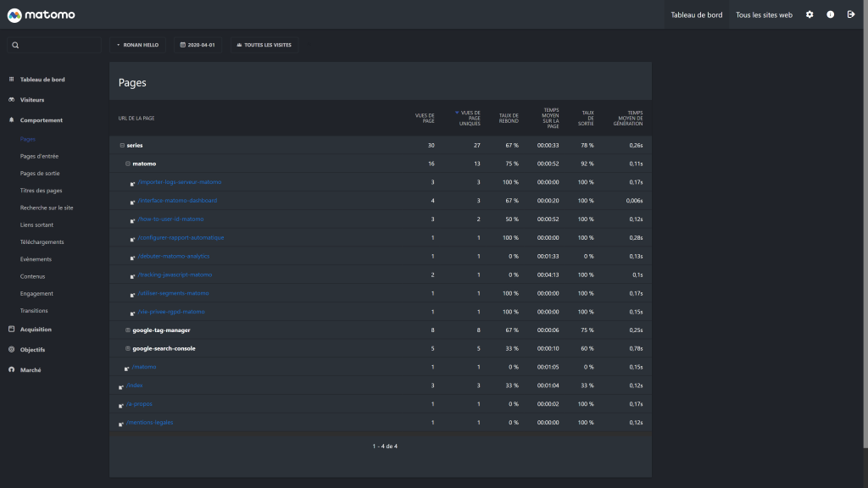This screenshot has height=488, width=868.
Task: Open the /tracking-javascript-matomo page link
Action: point(175,275)
